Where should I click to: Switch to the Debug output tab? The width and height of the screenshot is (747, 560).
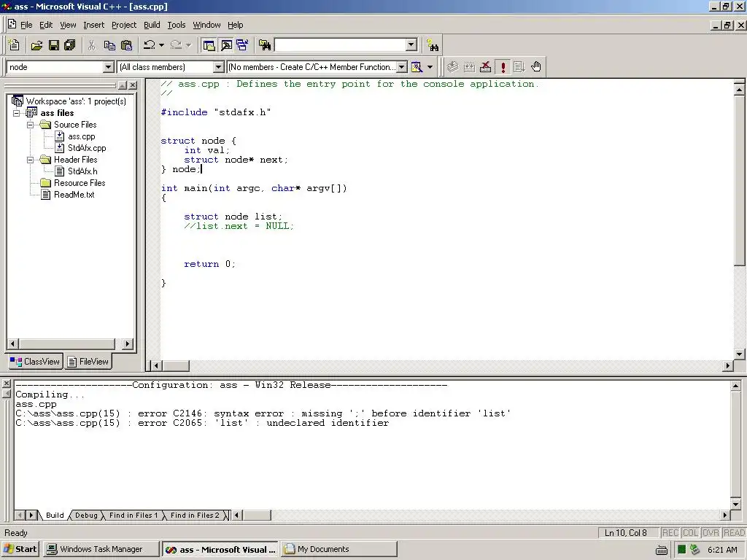tap(86, 516)
